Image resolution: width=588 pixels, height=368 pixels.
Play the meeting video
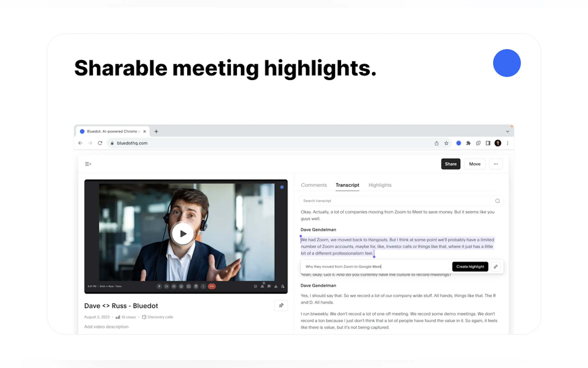(x=183, y=233)
